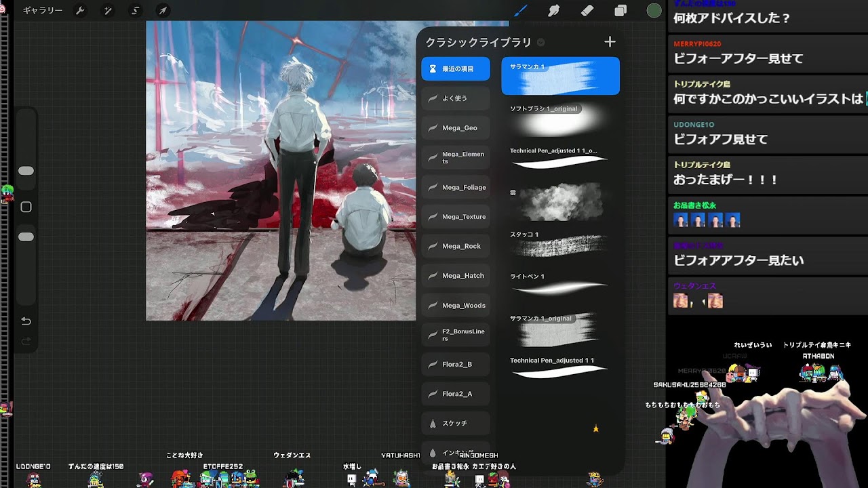Click chat message ビフォアアフター見たい
The image size is (868, 488).
[738, 260]
